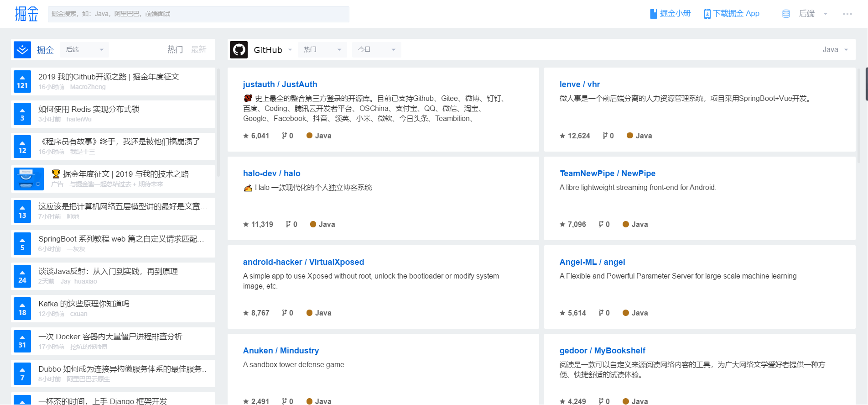This screenshot has height=405, width=868.
Task: Open the TeamNewPipe / NewPipe repository
Action: tap(608, 174)
